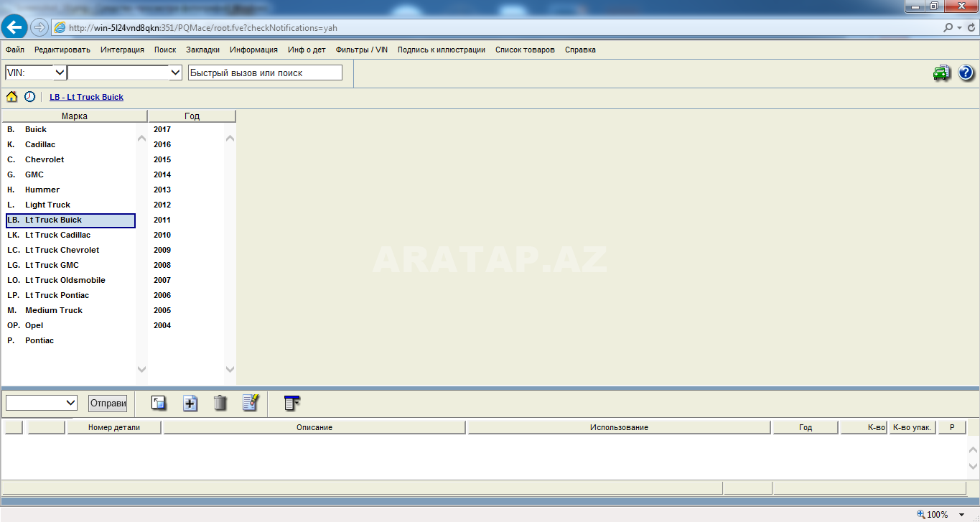Open the Поиск menu

[x=165, y=50]
